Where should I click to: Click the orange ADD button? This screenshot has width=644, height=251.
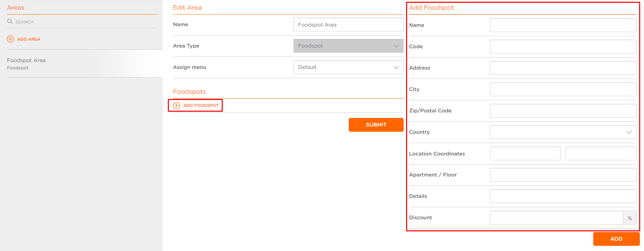point(616,239)
